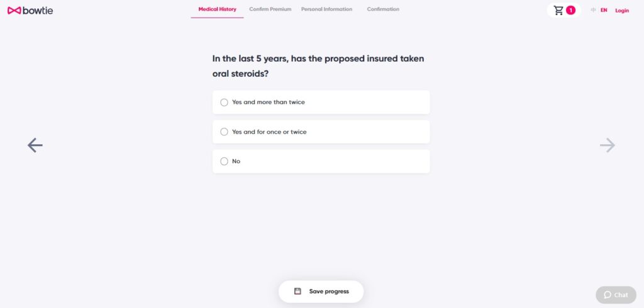The width and height of the screenshot is (644, 308).
Task: Click the Login link
Action: (x=622, y=10)
